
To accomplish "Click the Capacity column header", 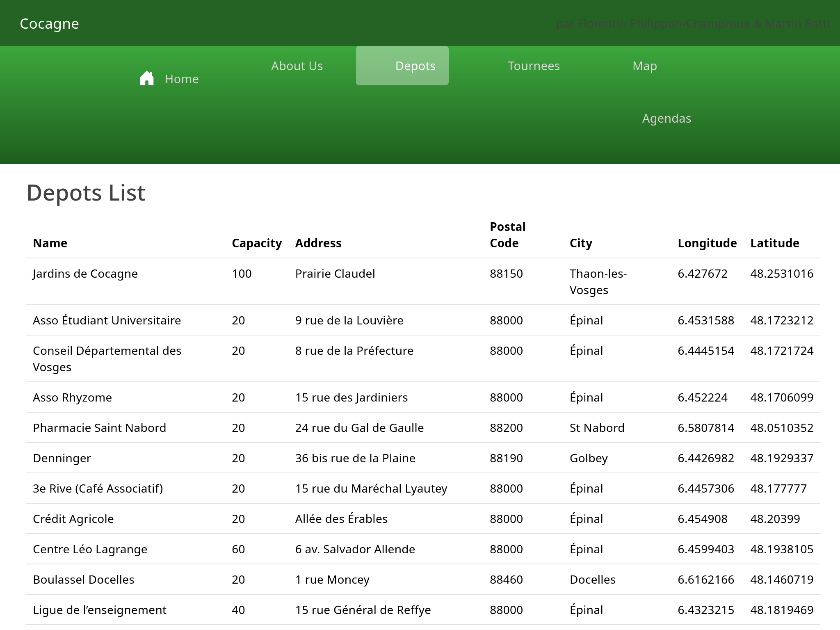I will [256, 243].
